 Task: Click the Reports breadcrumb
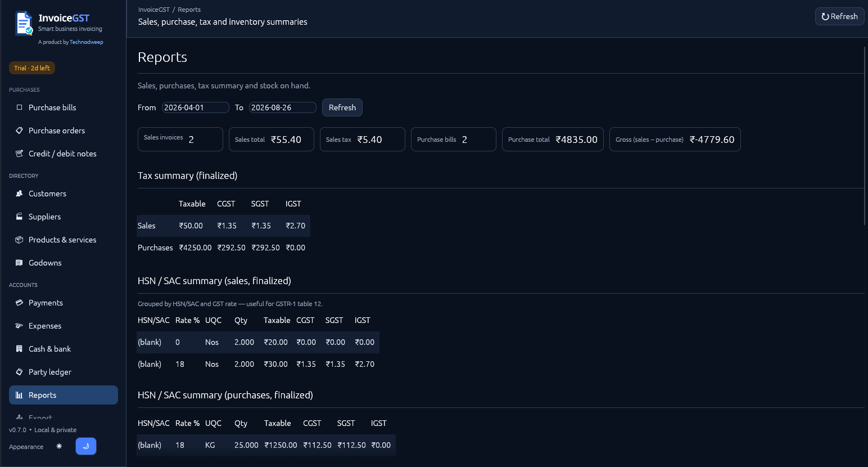click(189, 10)
